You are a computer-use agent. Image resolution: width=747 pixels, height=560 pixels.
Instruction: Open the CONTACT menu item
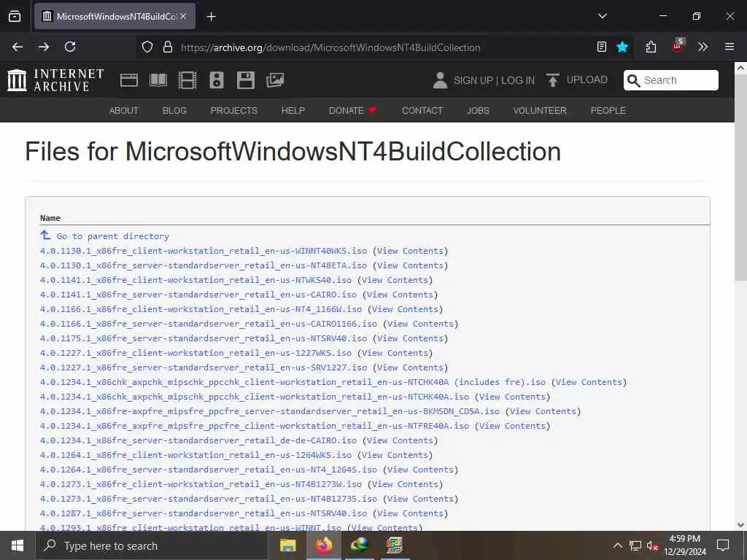coord(422,111)
